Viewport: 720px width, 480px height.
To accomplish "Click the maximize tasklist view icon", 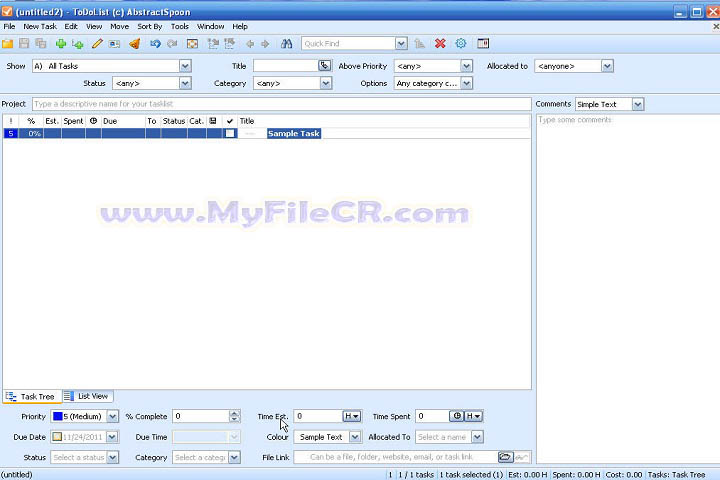I will (192, 44).
